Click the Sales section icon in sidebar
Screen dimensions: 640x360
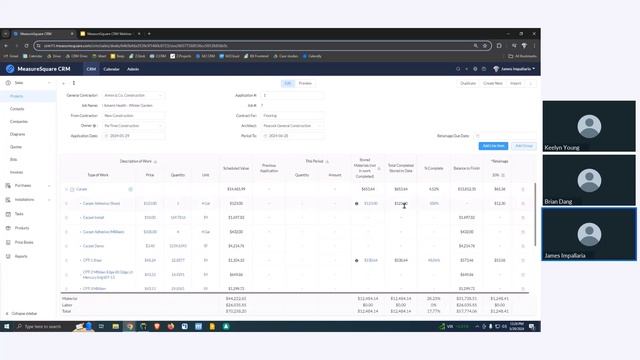pyautogui.click(x=8, y=83)
